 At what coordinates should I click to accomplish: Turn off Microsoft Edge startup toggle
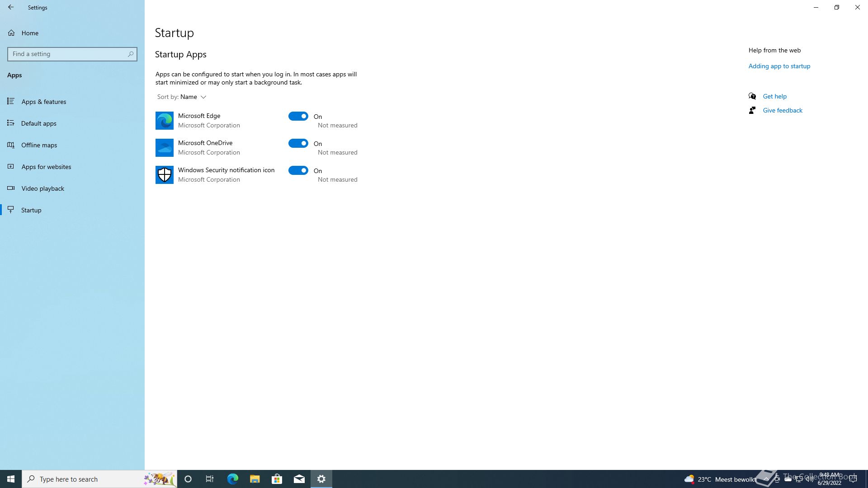[298, 116]
